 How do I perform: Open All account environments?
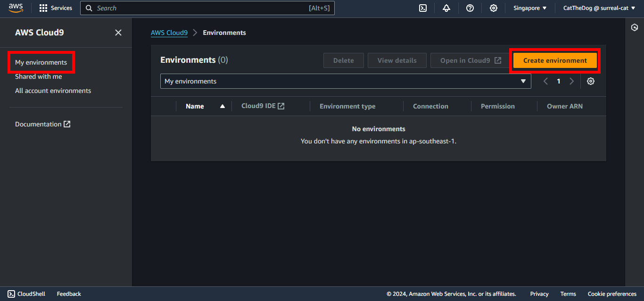(53, 91)
